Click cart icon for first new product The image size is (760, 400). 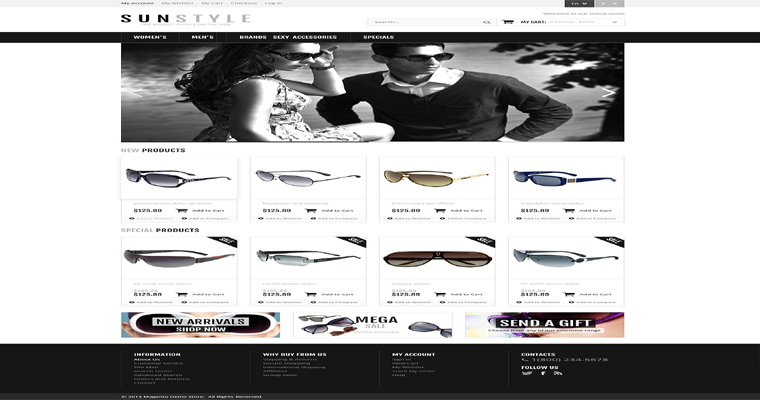tap(180, 211)
